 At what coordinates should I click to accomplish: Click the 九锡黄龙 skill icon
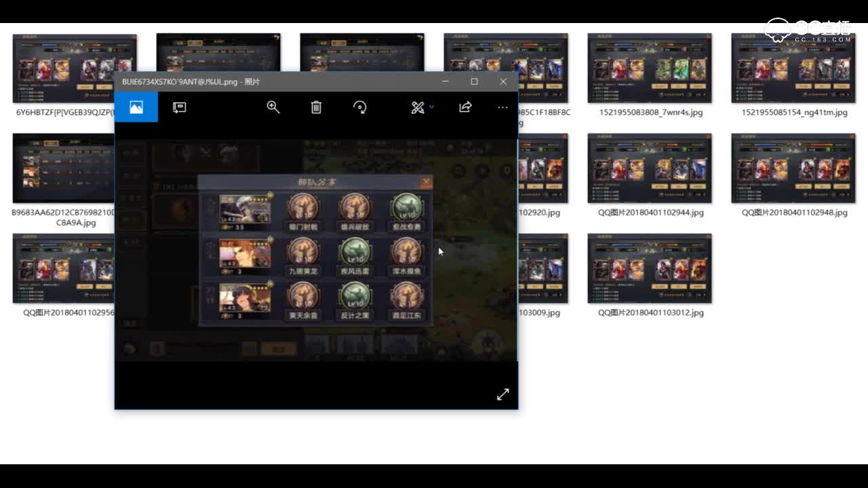coord(302,252)
